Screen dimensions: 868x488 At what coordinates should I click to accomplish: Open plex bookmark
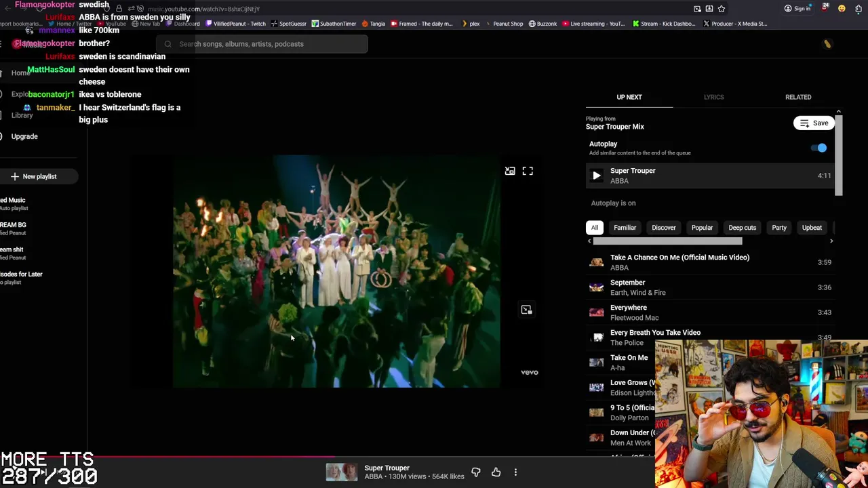point(470,24)
